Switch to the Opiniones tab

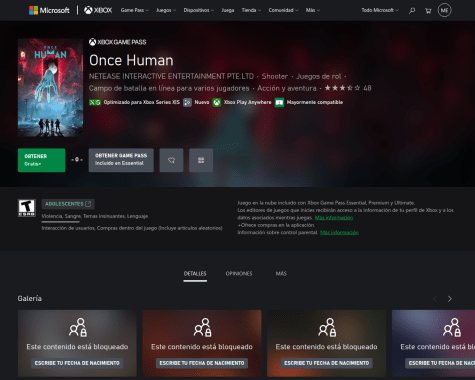[239, 274]
